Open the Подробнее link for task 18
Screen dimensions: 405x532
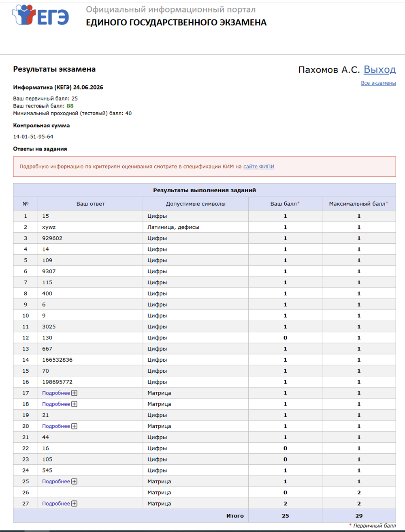56,404
